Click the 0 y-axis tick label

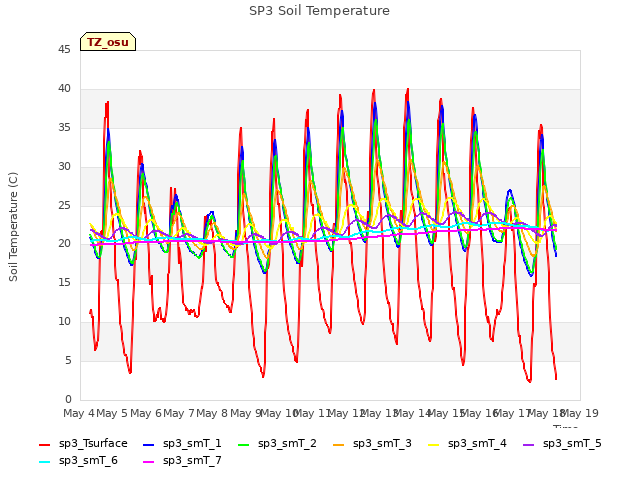pyautogui.click(x=68, y=399)
